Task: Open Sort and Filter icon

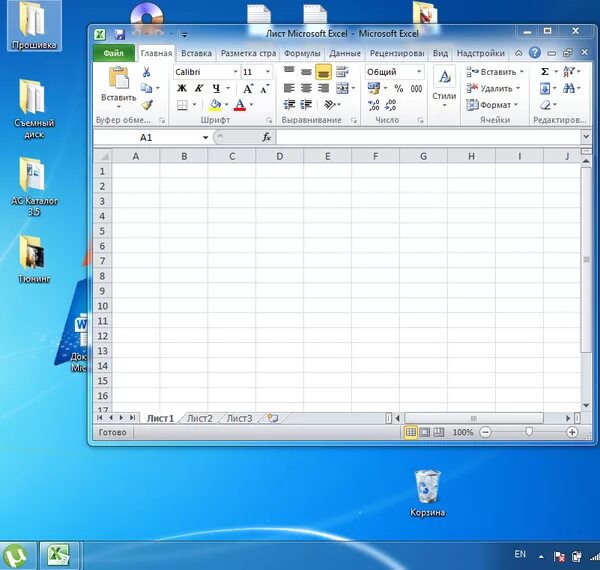Action: [569, 72]
